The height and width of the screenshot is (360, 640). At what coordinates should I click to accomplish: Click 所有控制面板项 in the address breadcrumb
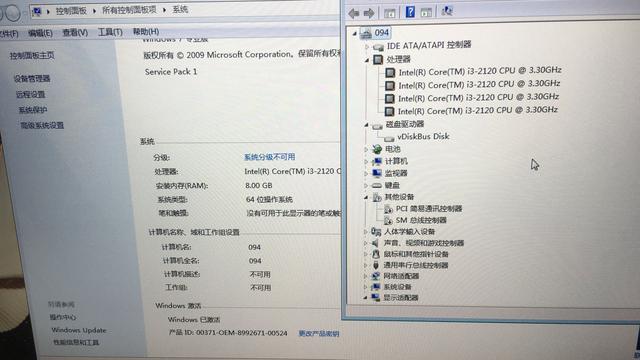coord(129,10)
